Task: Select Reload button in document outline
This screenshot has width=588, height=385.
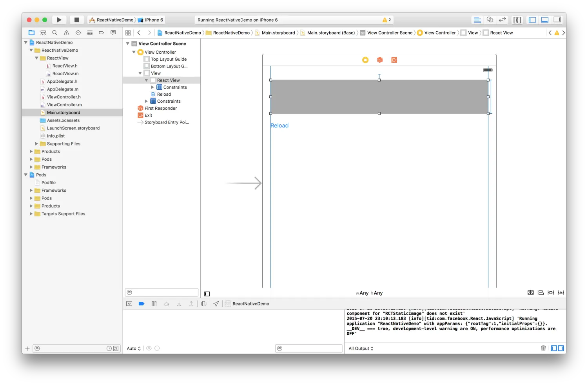Action: point(161,94)
